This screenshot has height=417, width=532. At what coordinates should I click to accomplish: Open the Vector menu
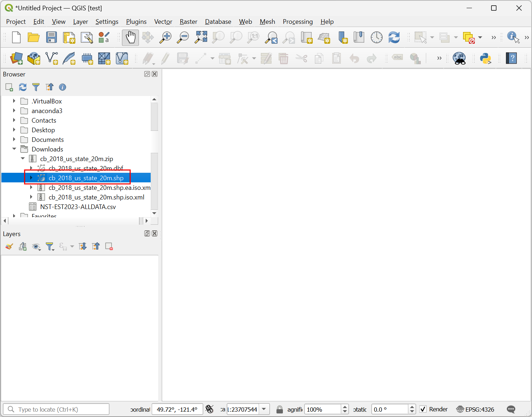click(x=163, y=22)
